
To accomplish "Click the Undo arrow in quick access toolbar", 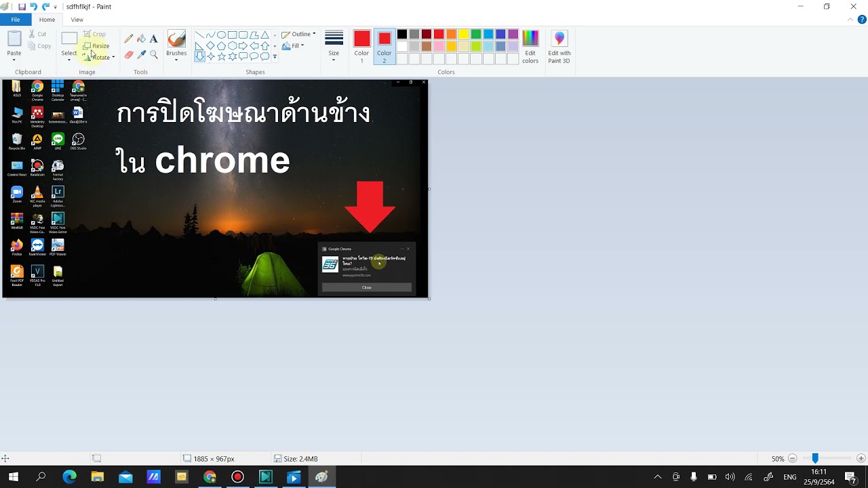I will [34, 6].
